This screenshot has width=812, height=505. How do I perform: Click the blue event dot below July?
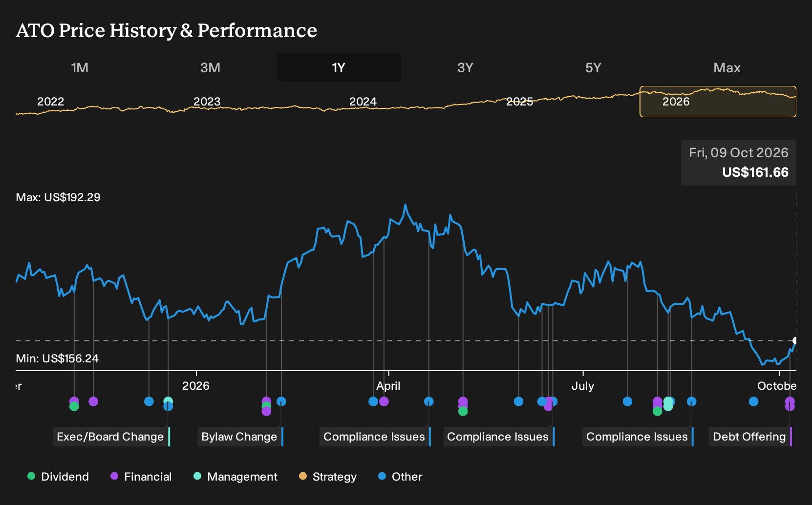click(628, 401)
